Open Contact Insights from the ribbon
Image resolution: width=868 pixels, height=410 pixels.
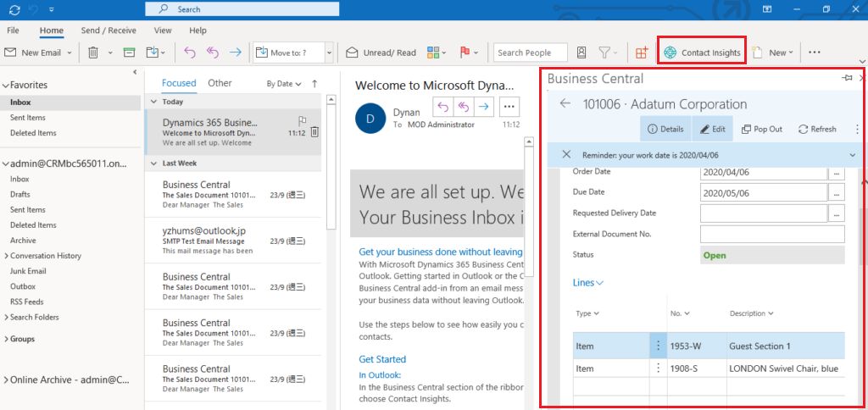(x=702, y=53)
